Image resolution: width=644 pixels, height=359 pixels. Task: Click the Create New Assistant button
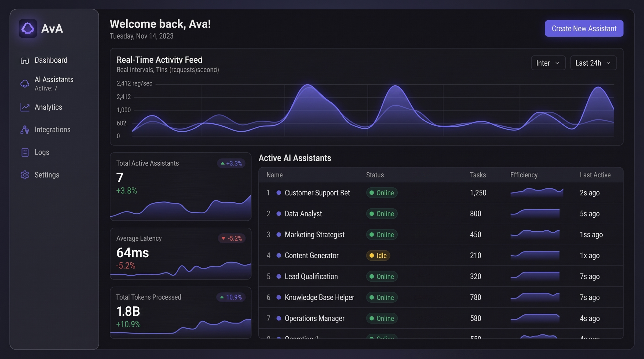[x=584, y=29]
